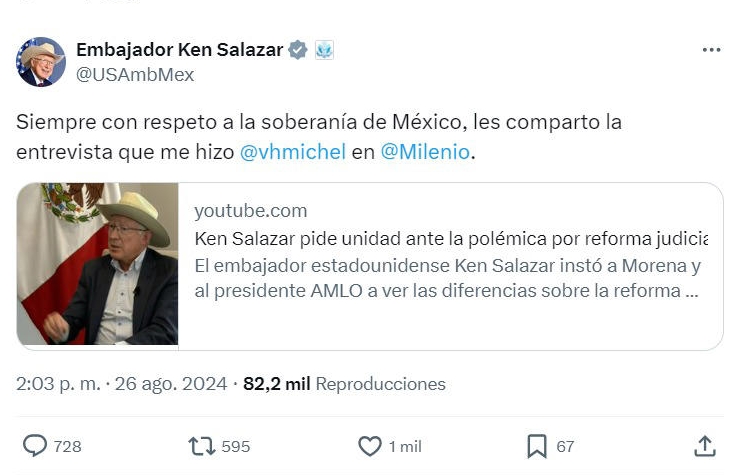
Task: Click the 728 replies count
Action: [x=67, y=446]
